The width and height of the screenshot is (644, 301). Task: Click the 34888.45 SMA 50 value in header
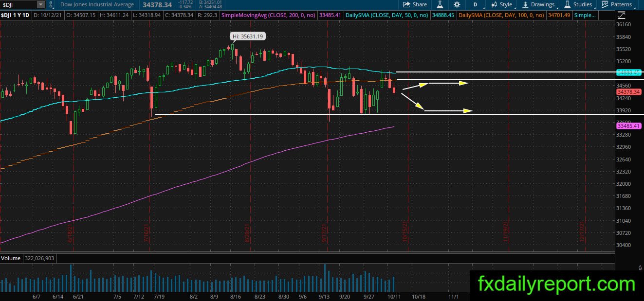click(443, 15)
